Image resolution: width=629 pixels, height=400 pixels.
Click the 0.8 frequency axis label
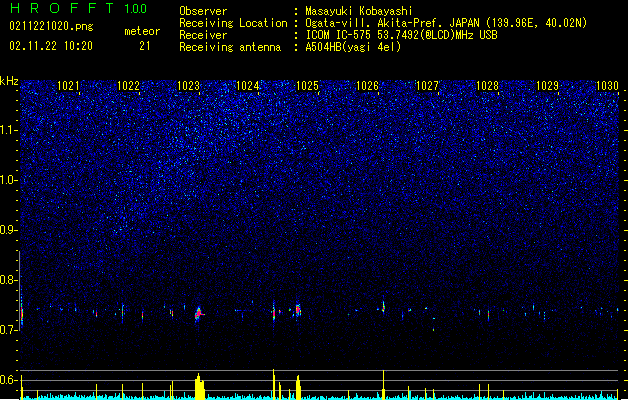click(9, 280)
